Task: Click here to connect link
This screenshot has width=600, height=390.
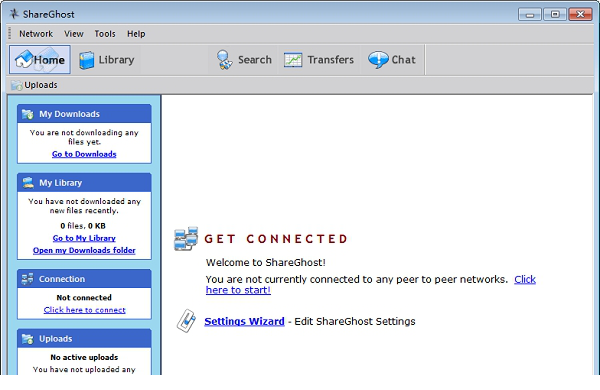Action: [x=85, y=310]
